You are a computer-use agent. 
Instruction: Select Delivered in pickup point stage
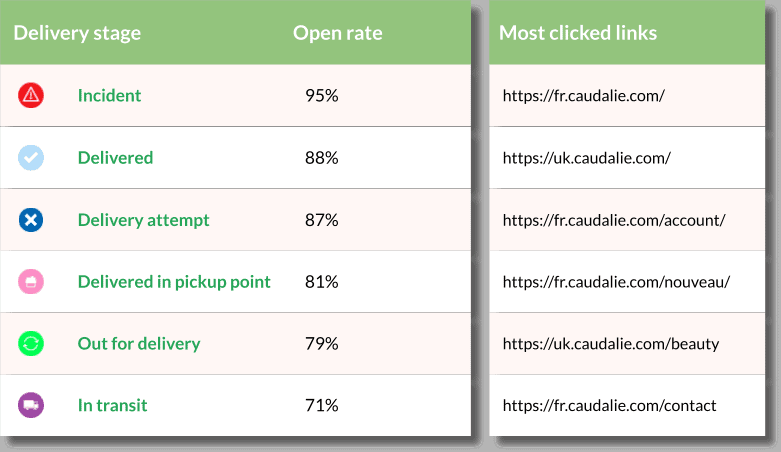click(x=174, y=282)
